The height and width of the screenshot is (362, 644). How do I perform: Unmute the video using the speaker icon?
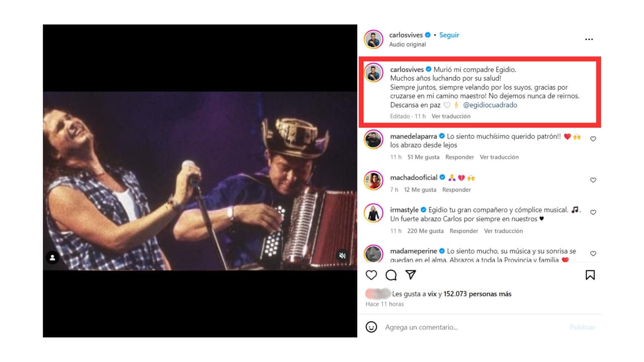coord(342,255)
